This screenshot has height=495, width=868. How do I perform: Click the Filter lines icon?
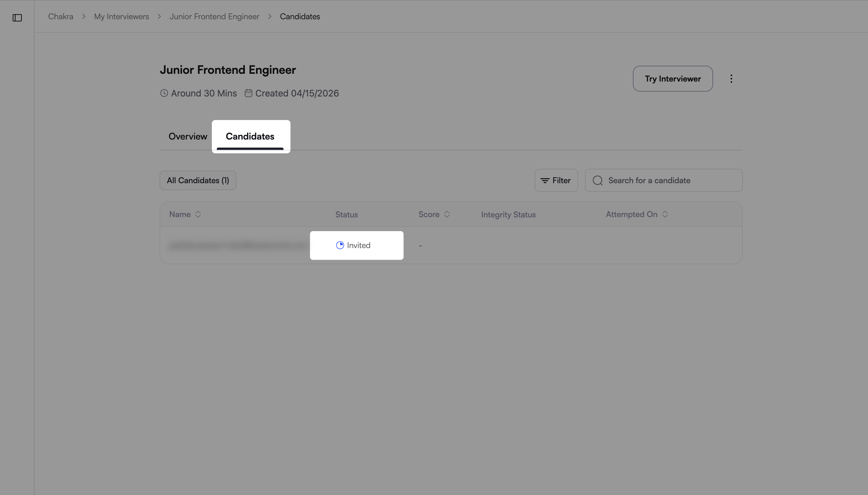click(x=545, y=181)
